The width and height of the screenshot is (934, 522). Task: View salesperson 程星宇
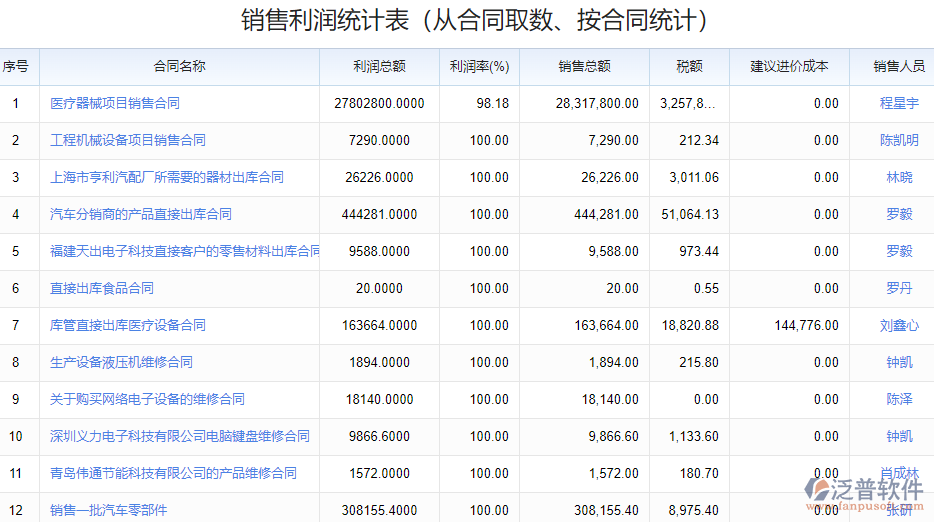point(899,103)
